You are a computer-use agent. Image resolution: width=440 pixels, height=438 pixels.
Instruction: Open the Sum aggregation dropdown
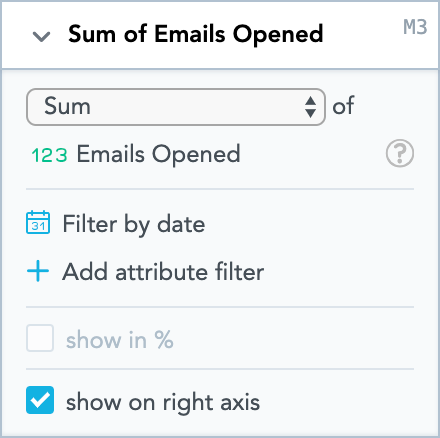[176, 107]
